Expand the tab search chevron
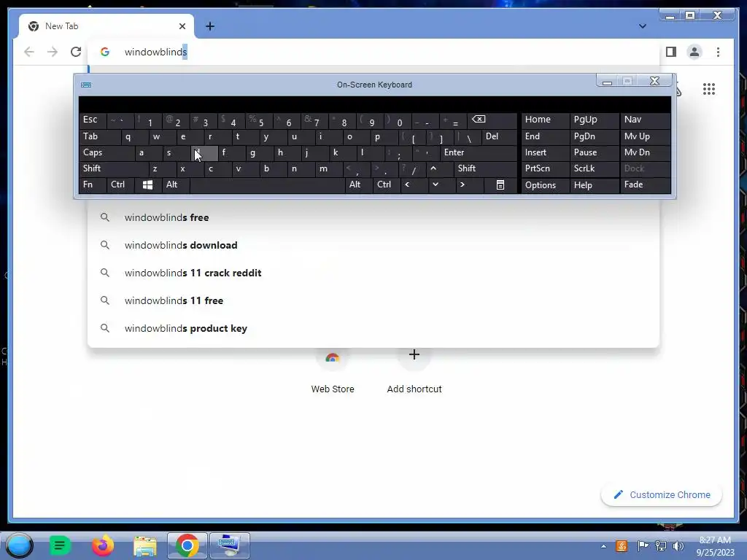The width and height of the screenshot is (747, 560). point(643,26)
